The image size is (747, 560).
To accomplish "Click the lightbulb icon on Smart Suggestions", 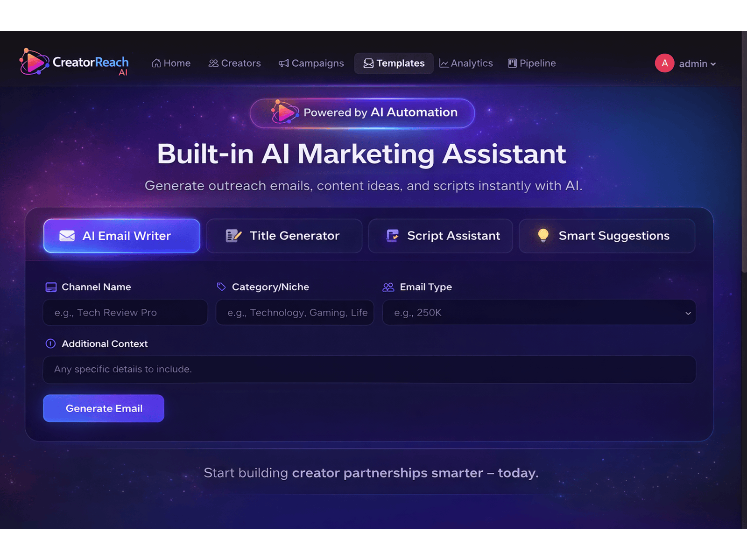I will point(543,236).
